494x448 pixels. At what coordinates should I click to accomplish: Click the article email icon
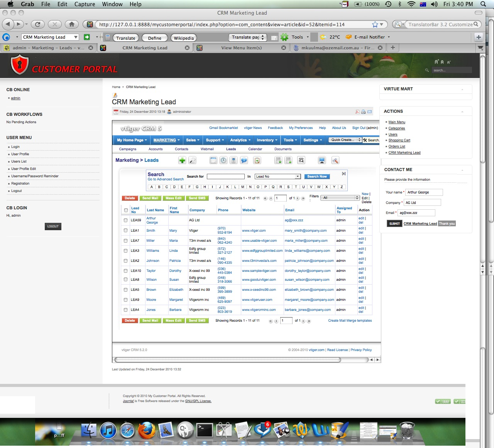coord(369,112)
